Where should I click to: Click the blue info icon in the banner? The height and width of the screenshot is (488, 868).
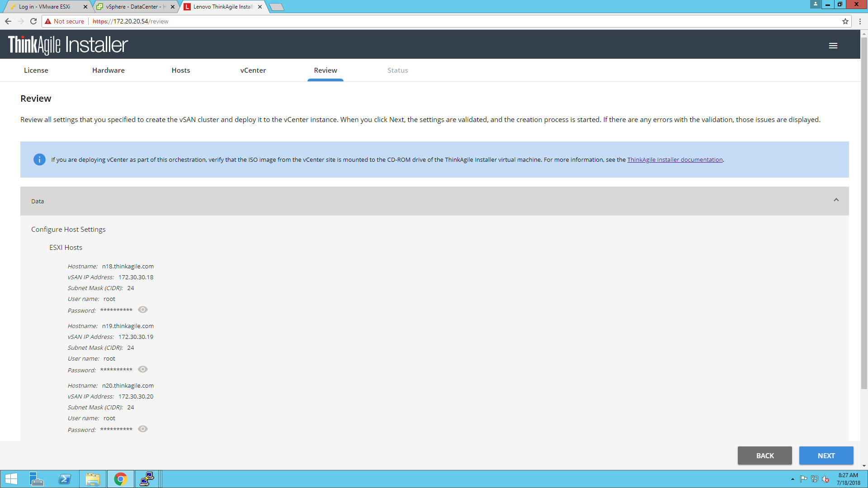point(39,160)
